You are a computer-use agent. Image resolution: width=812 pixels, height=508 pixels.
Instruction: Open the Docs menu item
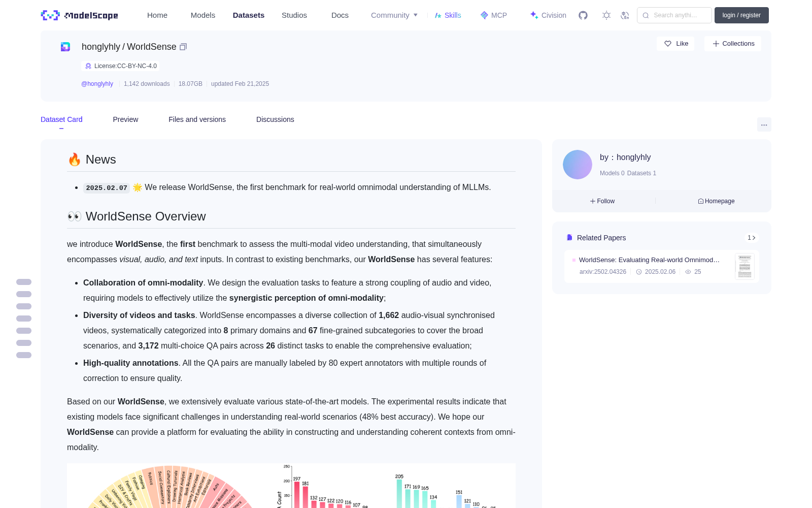click(340, 15)
